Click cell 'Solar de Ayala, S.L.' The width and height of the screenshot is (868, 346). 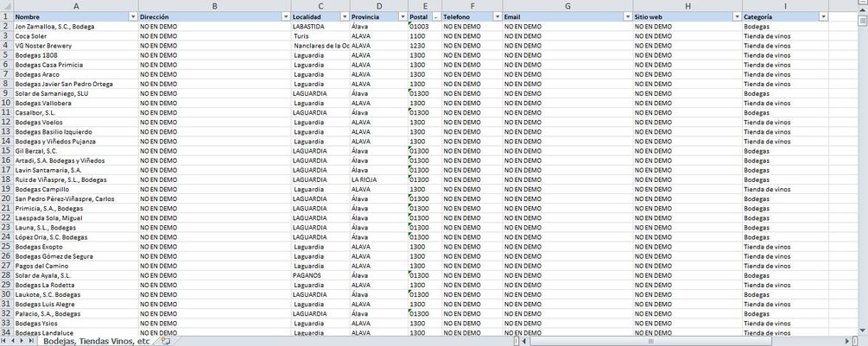tap(76, 275)
